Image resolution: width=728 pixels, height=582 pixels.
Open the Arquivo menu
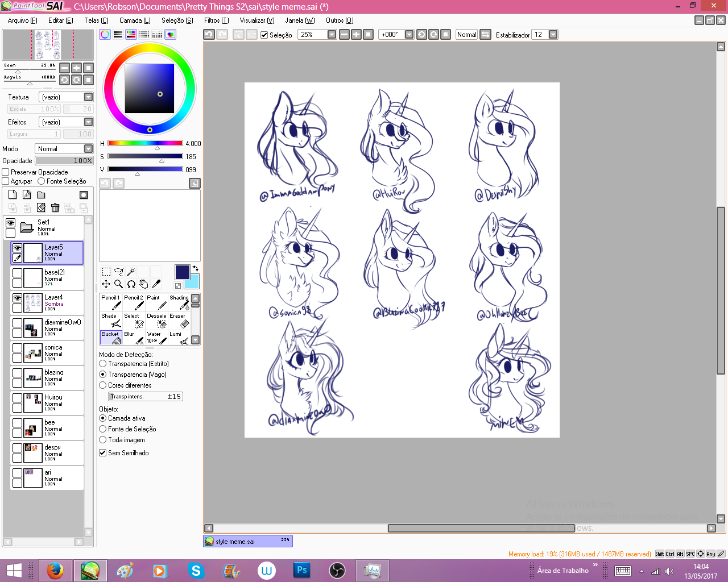click(23, 20)
